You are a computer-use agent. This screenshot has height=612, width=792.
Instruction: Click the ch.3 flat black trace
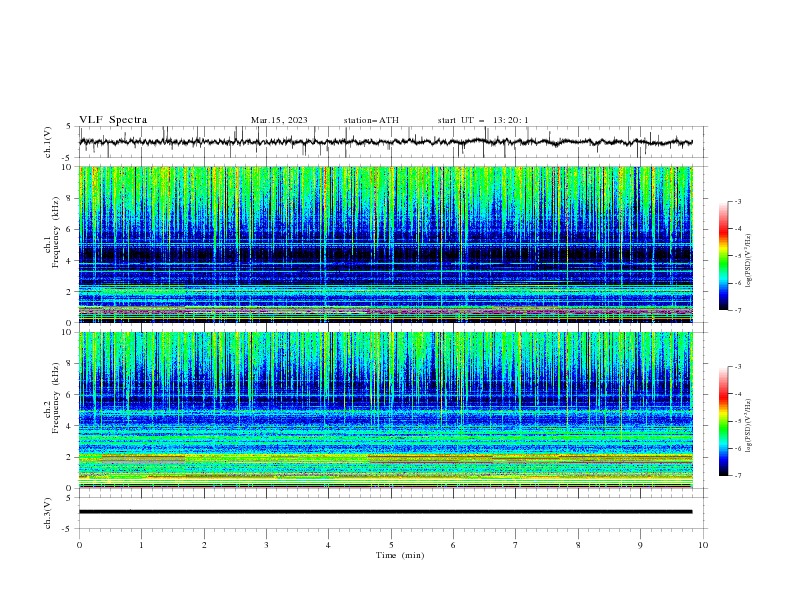[x=386, y=512]
